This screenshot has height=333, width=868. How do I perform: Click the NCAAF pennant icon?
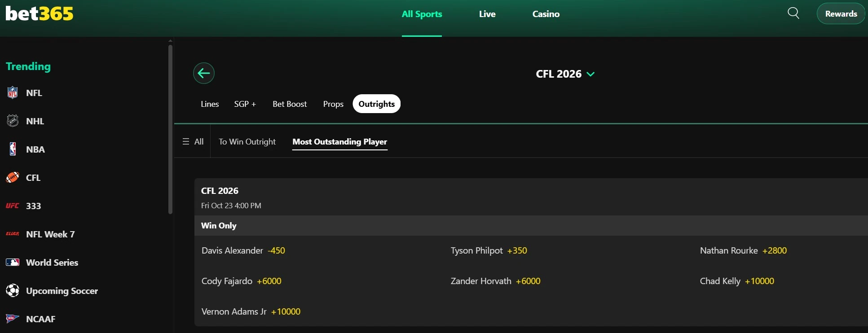(13, 319)
